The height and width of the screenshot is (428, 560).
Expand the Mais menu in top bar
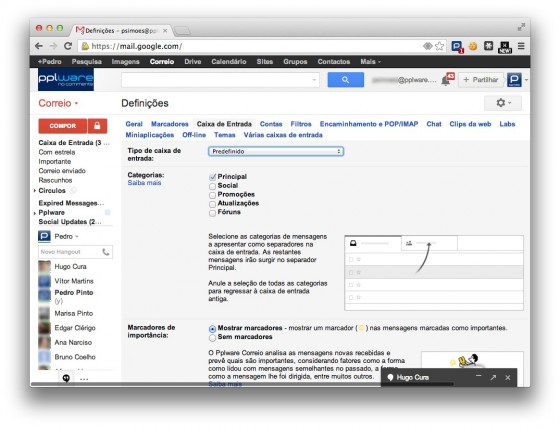(x=370, y=62)
